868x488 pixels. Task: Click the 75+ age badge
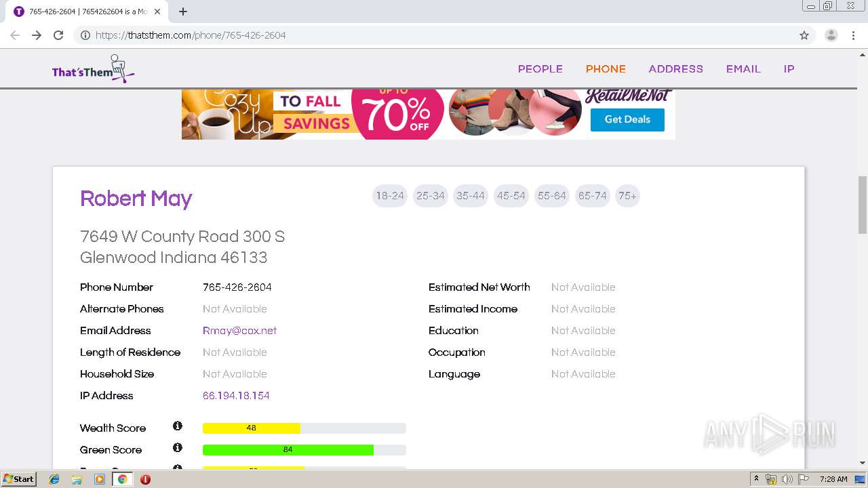tap(627, 196)
